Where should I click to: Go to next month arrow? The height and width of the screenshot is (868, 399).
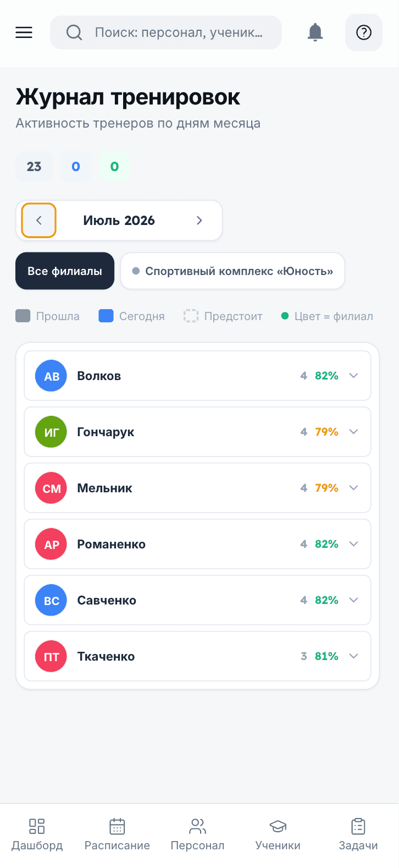(199, 221)
